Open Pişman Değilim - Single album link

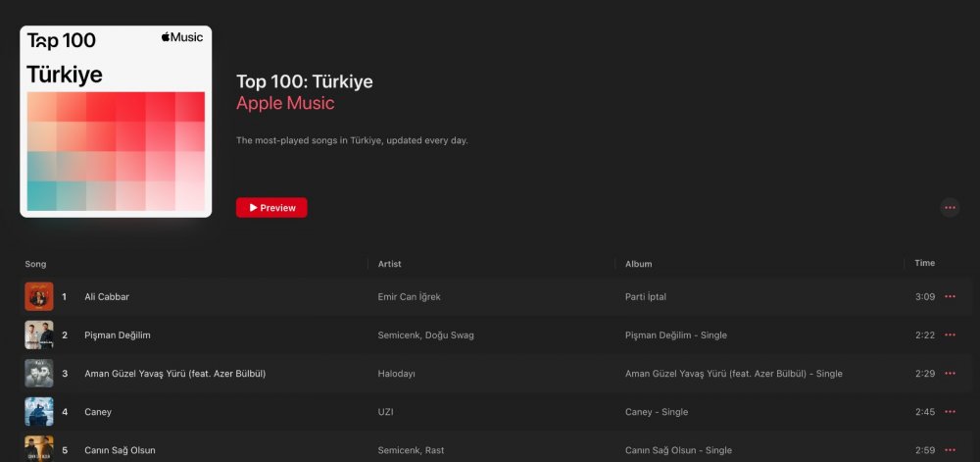tap(675, 334)
